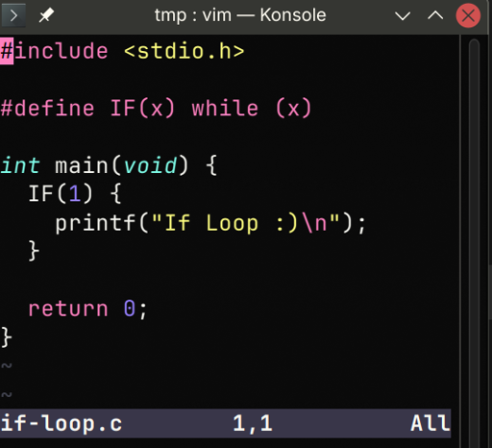
Task: Click on 'int' type before main
Action: point(20,165)
